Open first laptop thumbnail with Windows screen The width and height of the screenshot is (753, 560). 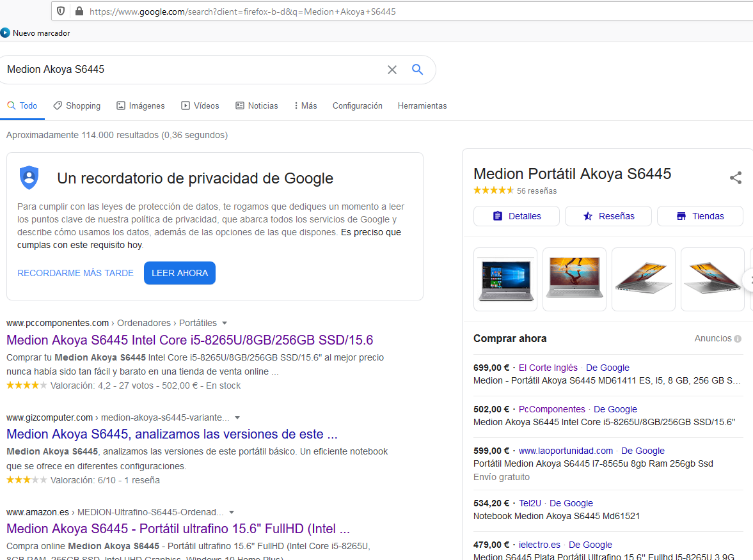[505, 279]
